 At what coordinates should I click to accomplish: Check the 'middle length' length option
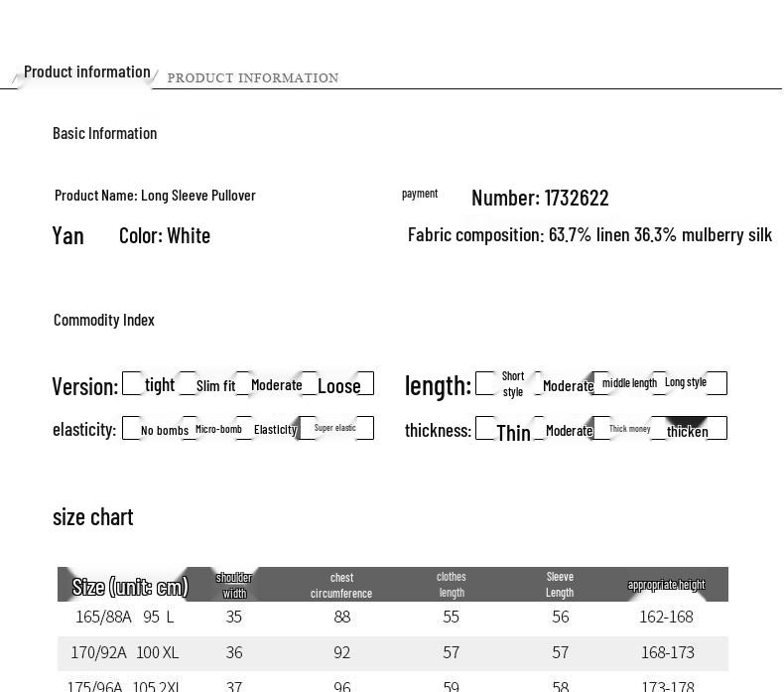[x=600, y=383]
